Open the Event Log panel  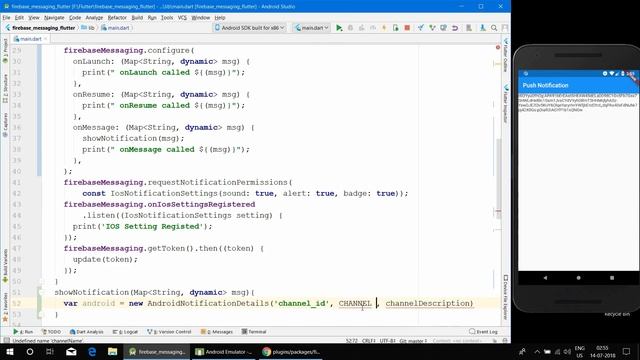coord(483,332)
